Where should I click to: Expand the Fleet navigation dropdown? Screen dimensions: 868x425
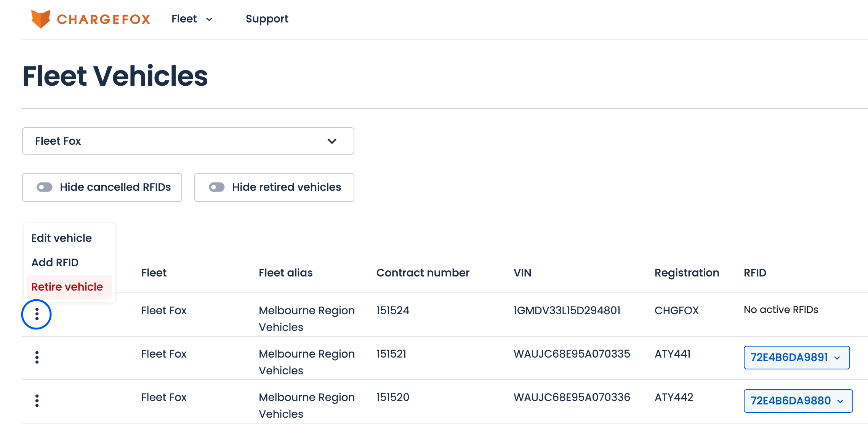coord(192,19)
